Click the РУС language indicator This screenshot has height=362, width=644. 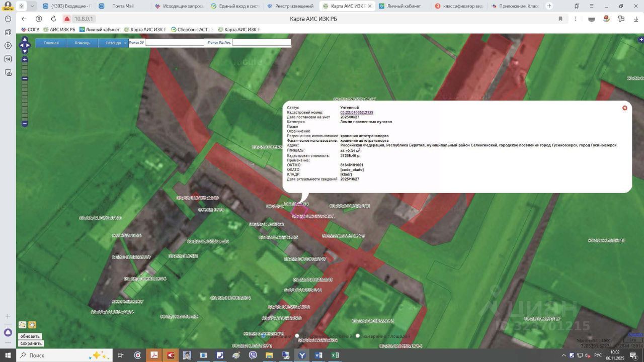(598, 355)
